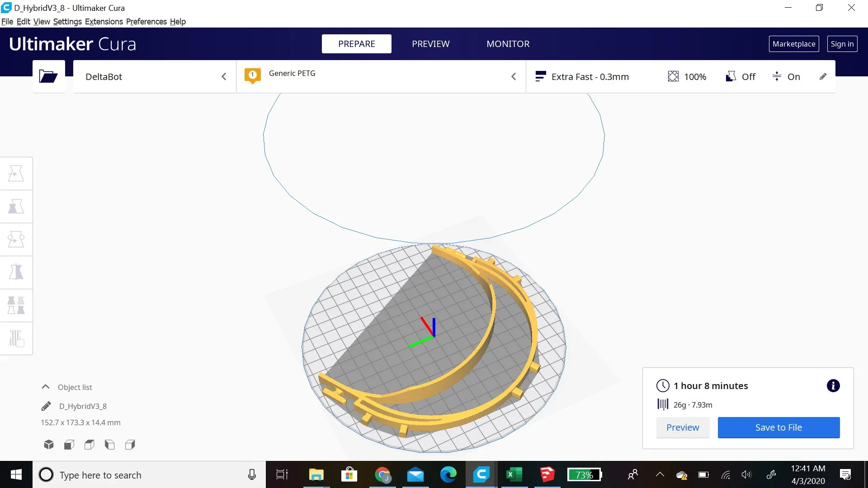This screenshot has width=868, height=488.
Task: Open Extra Fast - 0.3mm print settings panel
Action: tap(681, 76)
